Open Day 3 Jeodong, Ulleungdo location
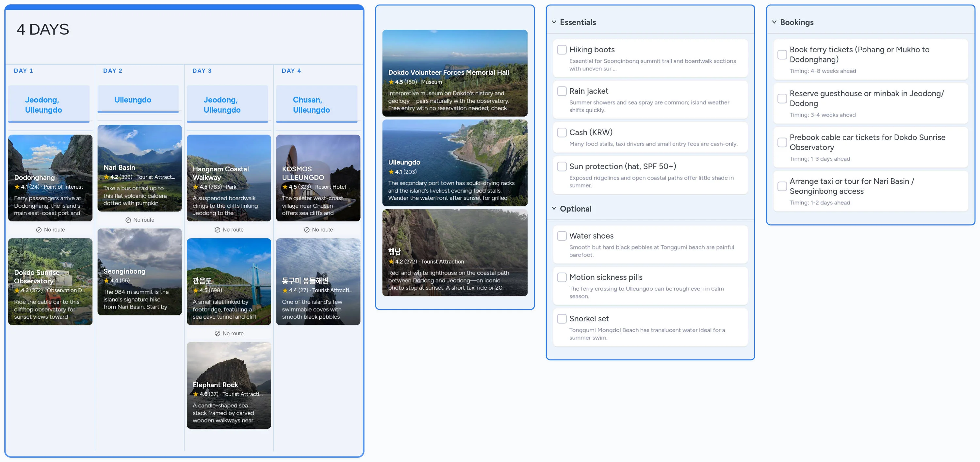The width and height of the screenshot is (980, 462). tap(227, 104)
